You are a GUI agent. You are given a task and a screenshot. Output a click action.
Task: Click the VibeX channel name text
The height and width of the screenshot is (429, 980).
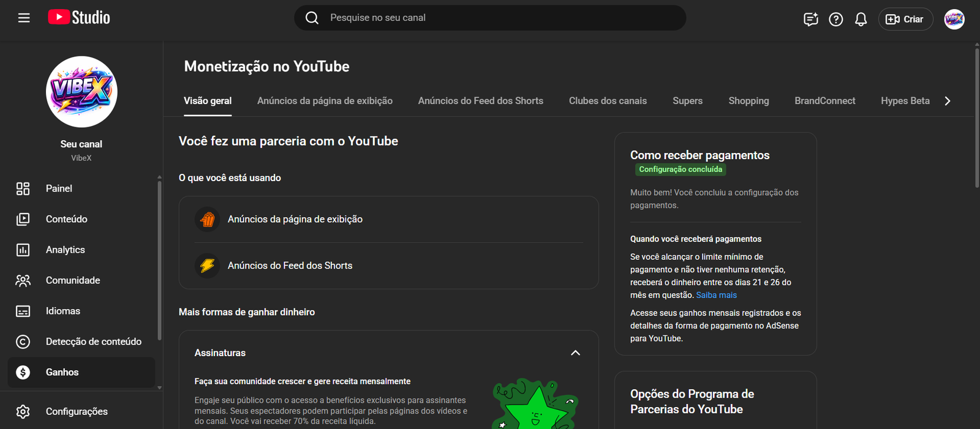tap(81, 158)
